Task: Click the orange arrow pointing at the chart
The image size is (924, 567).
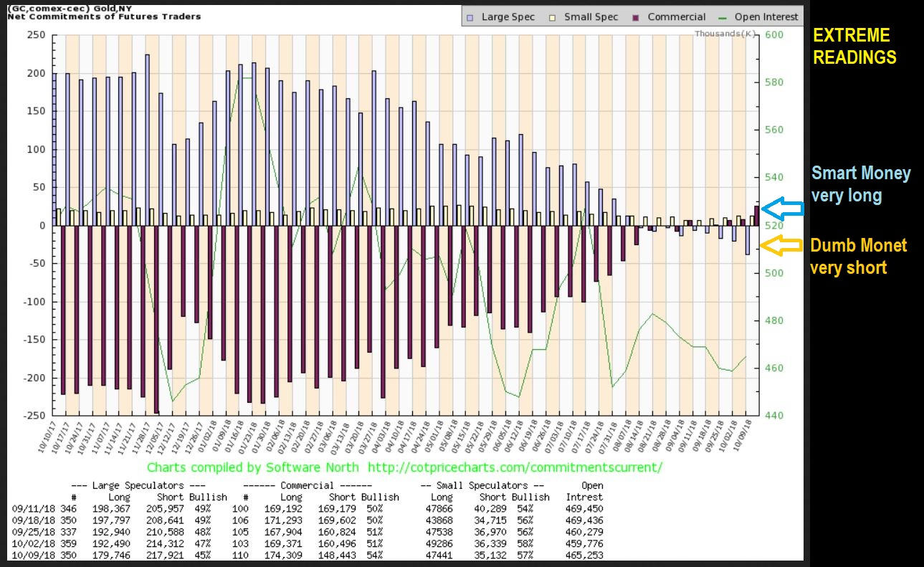Action: coord(782,246)
